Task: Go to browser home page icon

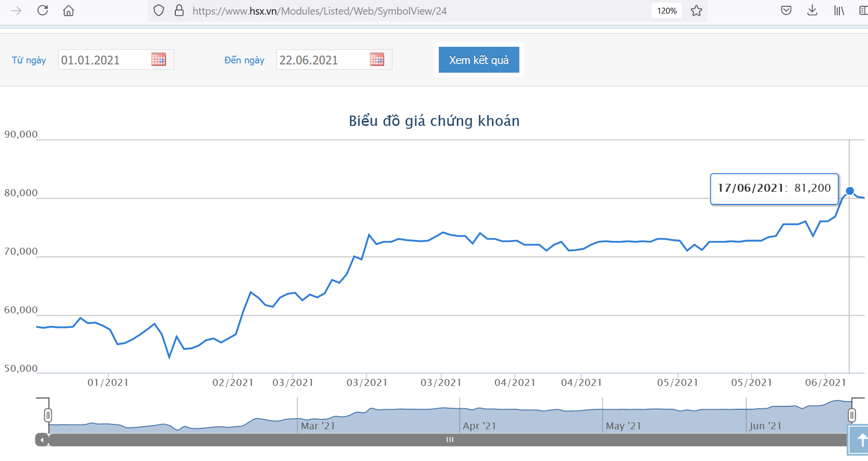Action: point(68,10)
